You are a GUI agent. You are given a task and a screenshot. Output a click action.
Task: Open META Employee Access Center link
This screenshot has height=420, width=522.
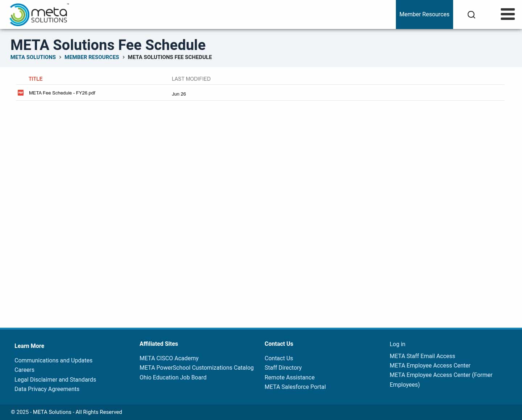430,366
